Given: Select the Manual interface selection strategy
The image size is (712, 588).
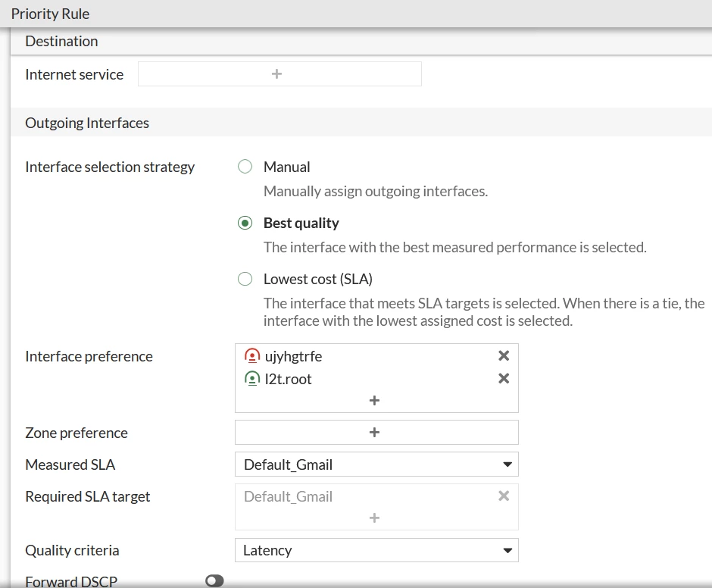Looking at the screenshot, I should [245, 167].
